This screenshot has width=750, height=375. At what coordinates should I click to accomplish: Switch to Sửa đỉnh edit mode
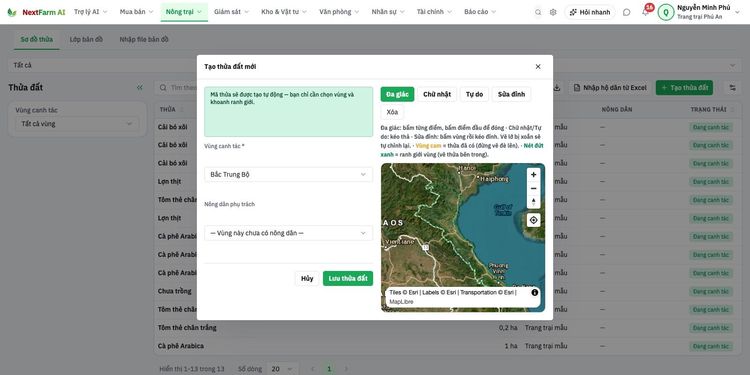(x=511, y=94)
